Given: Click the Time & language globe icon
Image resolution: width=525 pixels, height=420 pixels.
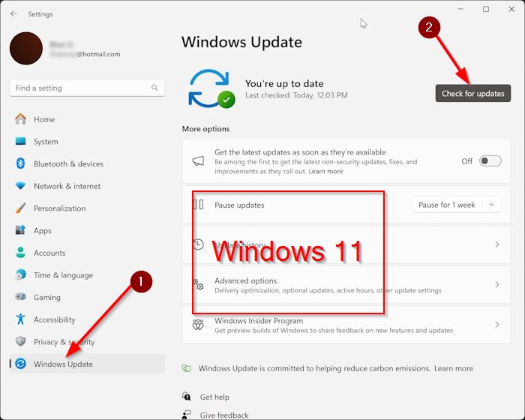Looking at the screenshot, I should pos(20,274).
